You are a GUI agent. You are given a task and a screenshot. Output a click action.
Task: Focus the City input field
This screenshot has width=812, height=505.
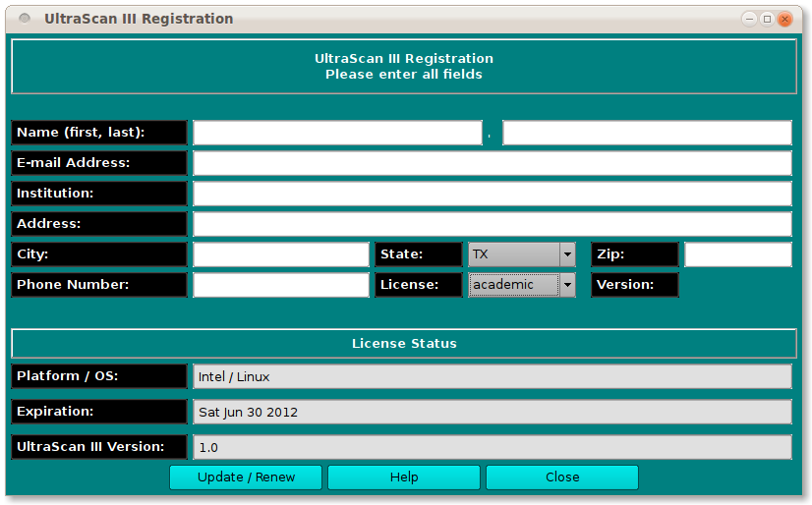tap(280, 254)
